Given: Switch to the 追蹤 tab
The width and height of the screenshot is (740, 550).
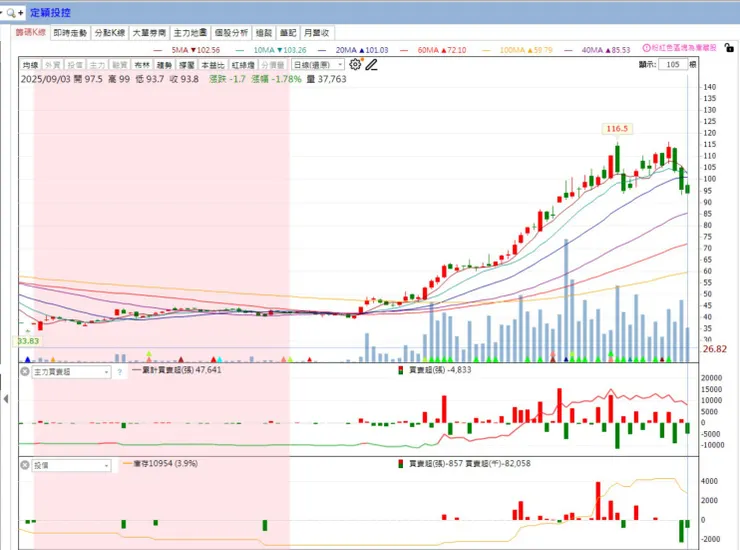Looking at the screenshot, I should click(x=264, y=33).
